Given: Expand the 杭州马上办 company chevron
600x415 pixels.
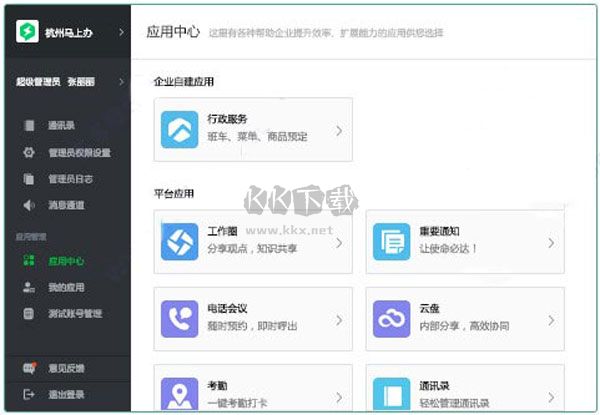Looking at the screenshot, I should coord(121,32).
